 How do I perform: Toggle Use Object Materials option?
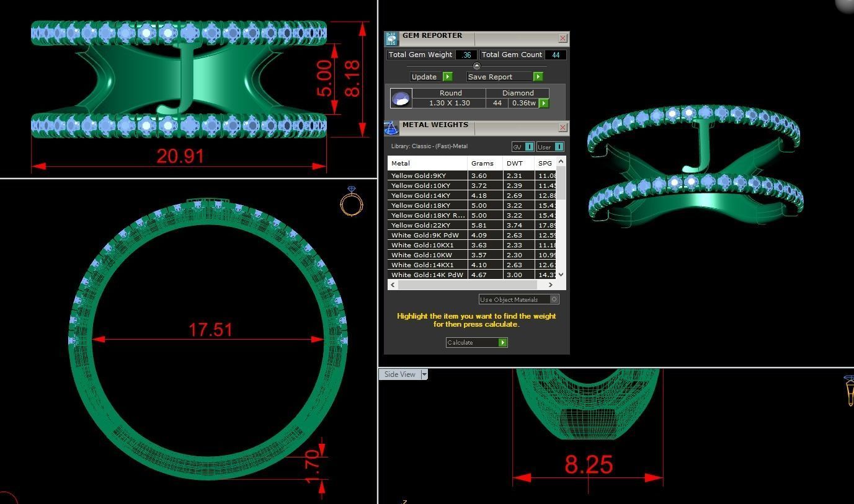[x=519, y=299]
